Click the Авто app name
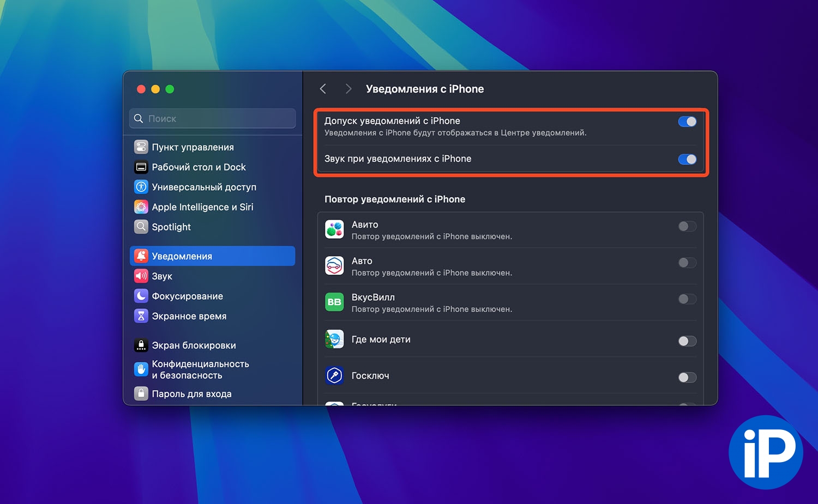Image resolution: width=818 pixels, height=504 pixels. 362,261
